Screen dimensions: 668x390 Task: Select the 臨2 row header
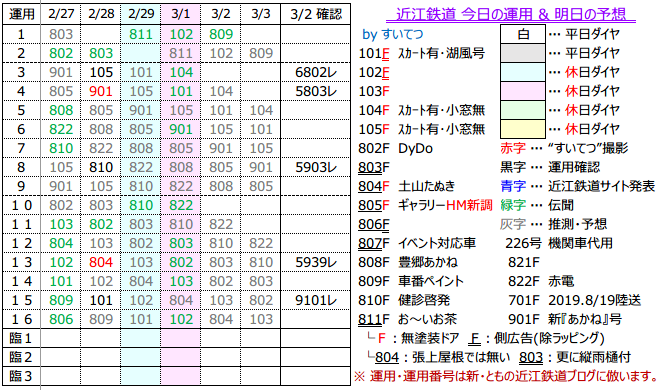(21, 357)
